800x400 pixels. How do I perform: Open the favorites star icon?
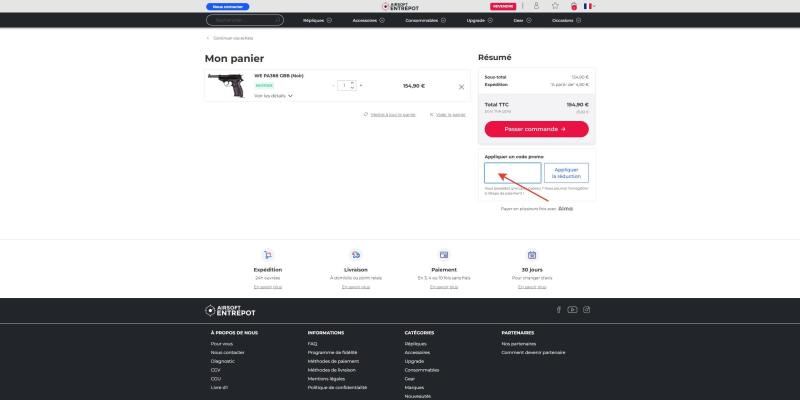pyautogui.click(x=555, y=6)
